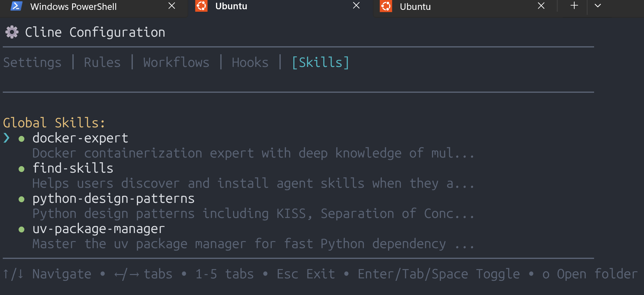
Task: Click the PowerShell icon in first tab
Action: tap(16, 6)
